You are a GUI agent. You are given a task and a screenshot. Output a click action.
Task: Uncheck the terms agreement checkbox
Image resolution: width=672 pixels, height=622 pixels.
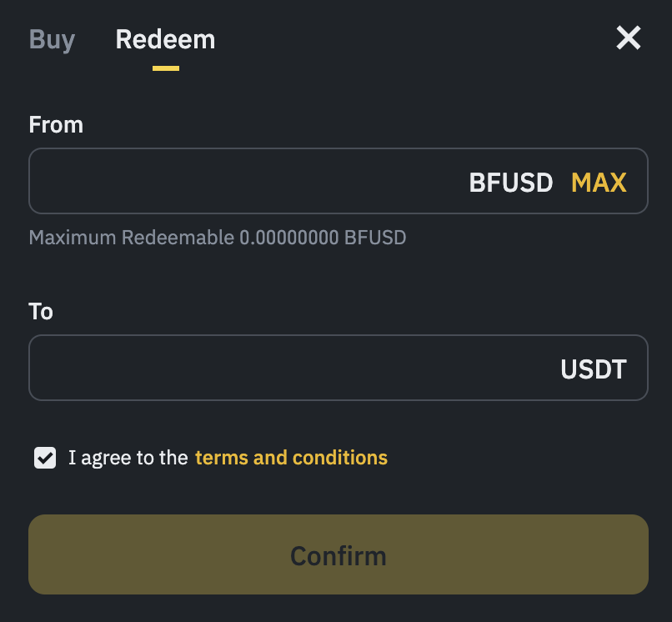[x=45, y=457]
